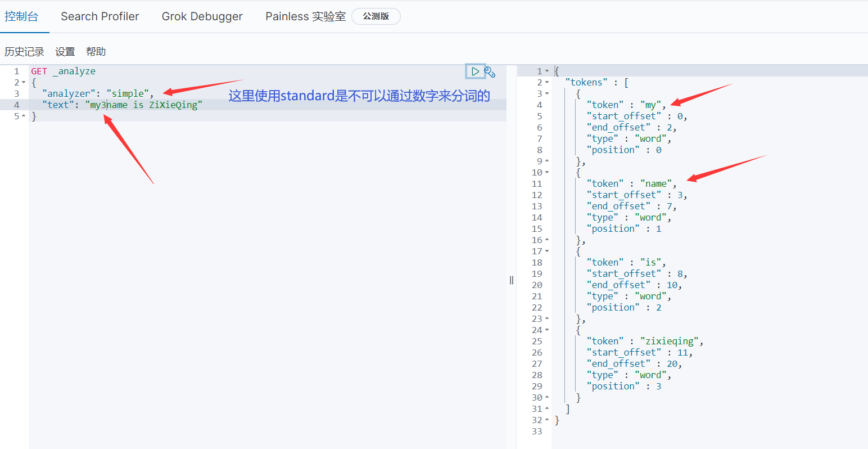Click "start_offset" : 0 line
Image resolution: width=868 pixels, height=449 pixels.
(637, 116)
